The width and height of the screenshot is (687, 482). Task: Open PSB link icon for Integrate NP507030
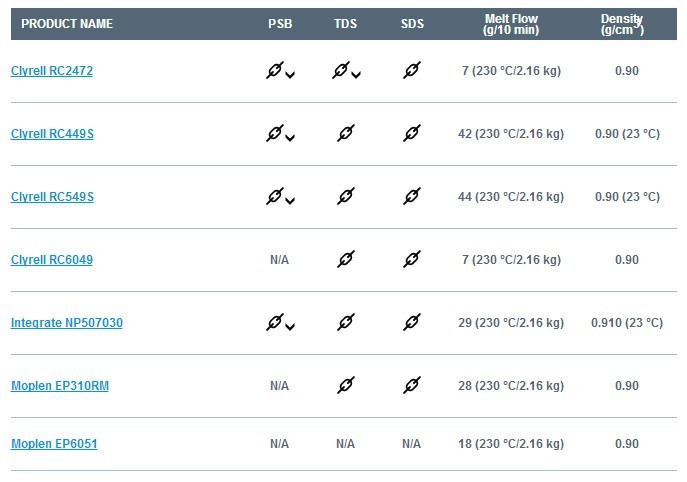[275, 323]
